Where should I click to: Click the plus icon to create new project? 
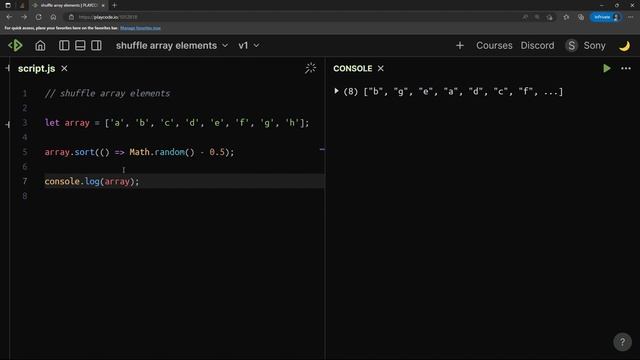pos(460,45)
